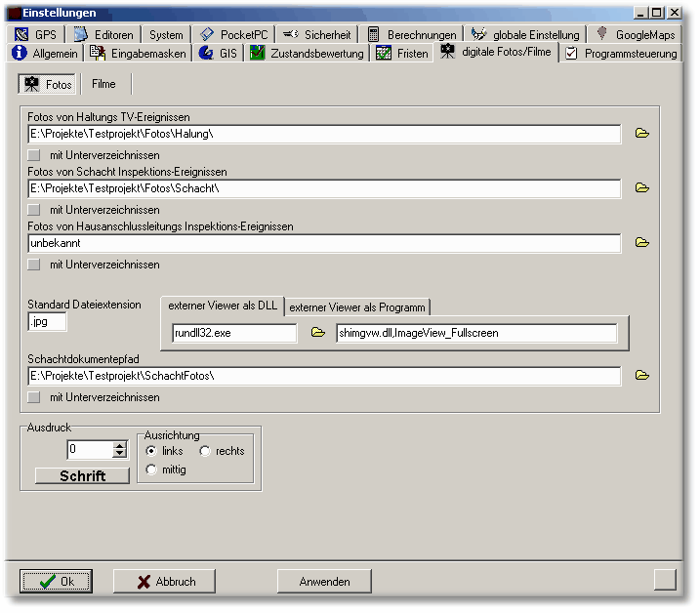The width and height of the screenshot is (700, 613).
Task: Open file browser next to rundll32.exe field
Action: pos(317,334)
